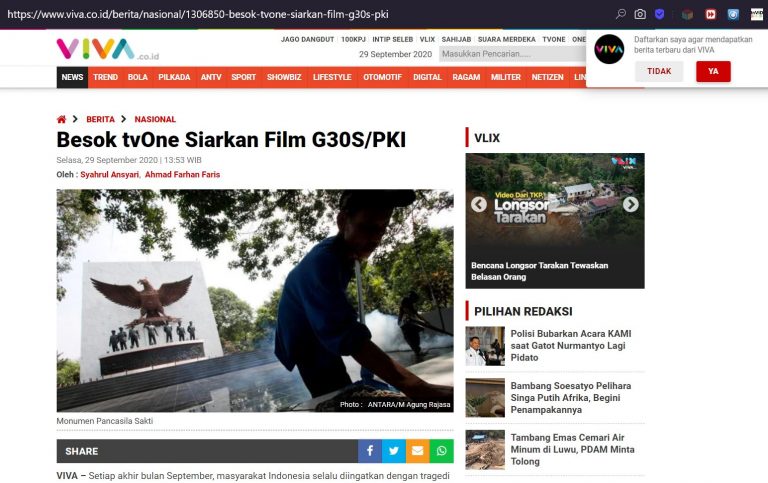Click the blue circle extension icon

pos(733,14)
